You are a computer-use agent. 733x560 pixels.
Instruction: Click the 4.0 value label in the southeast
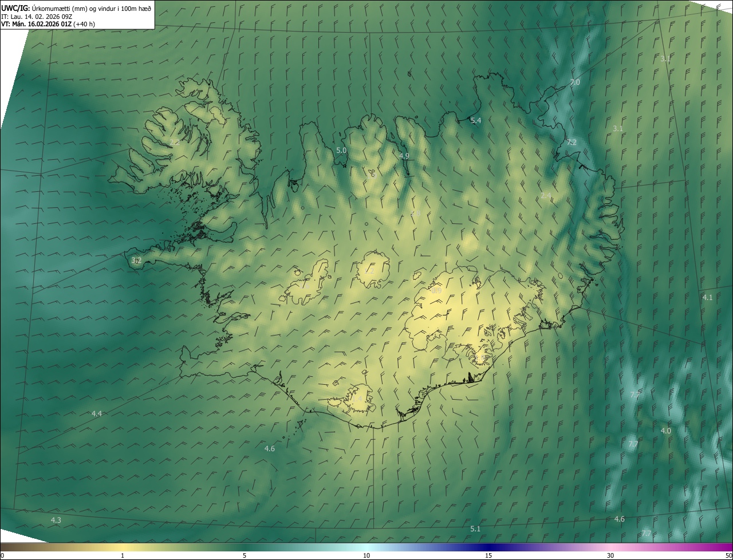coord(665,431)
